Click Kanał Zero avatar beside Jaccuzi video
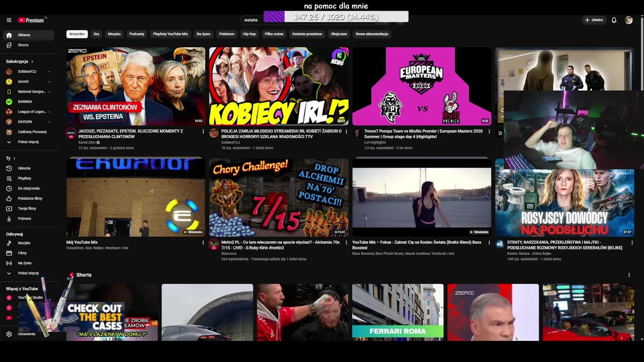Viewport: 644px width, 362px height. click(71, 133)
